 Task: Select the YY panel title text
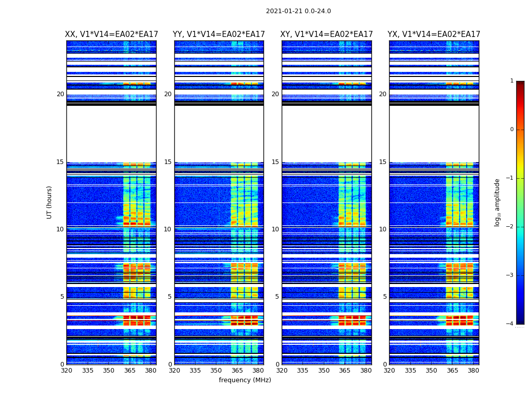219,34
